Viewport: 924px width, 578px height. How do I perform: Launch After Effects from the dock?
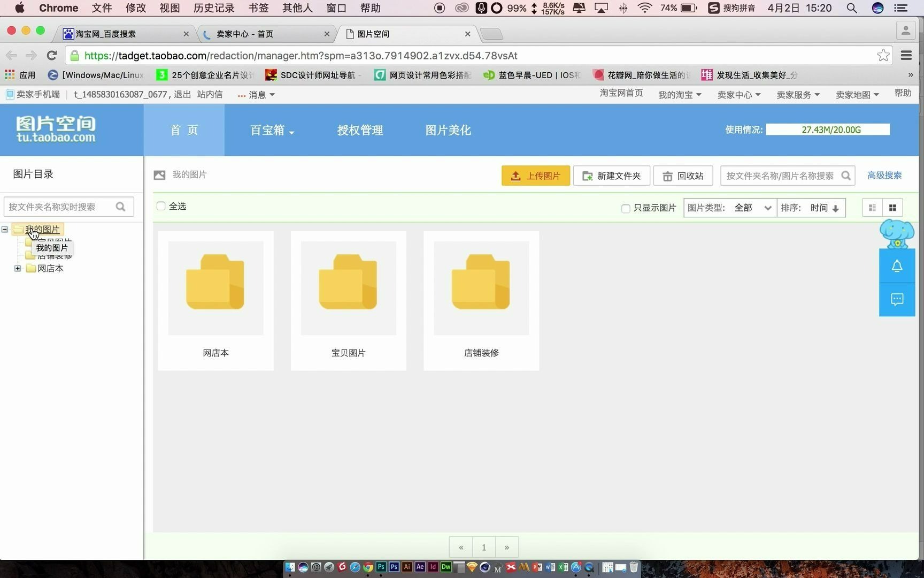[x=420, y=567]
